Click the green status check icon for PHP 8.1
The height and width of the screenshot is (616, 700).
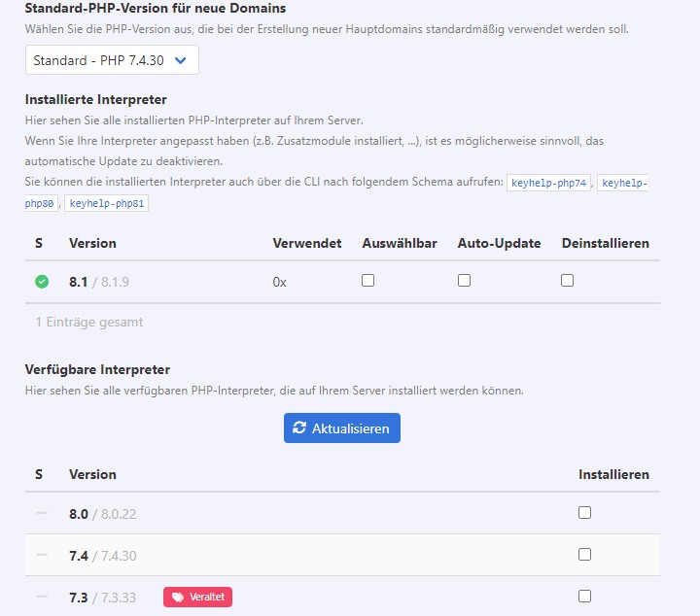[42, 282]
